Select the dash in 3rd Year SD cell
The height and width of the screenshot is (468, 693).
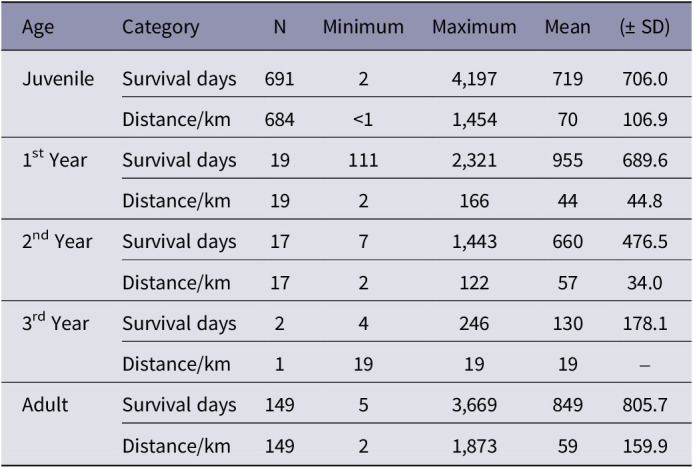645,365
